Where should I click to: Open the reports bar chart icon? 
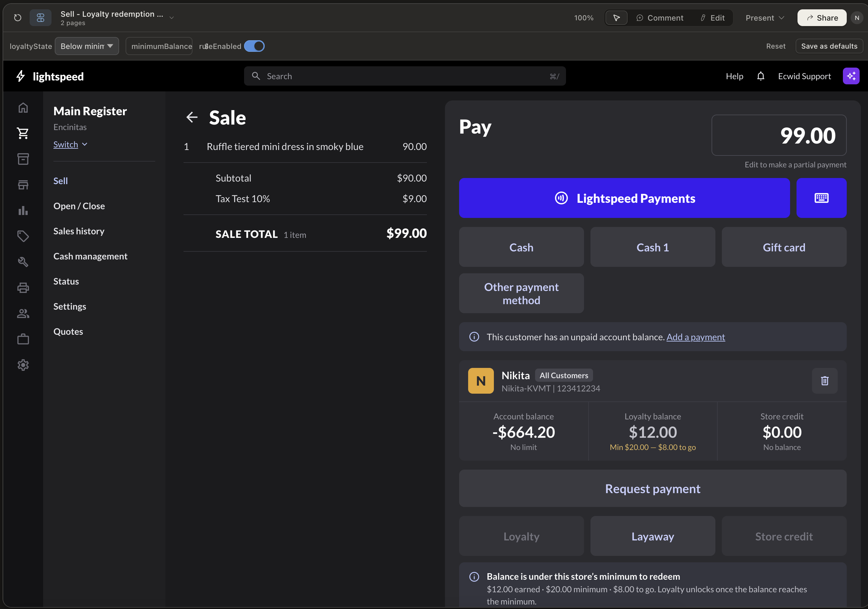[23, 210]
